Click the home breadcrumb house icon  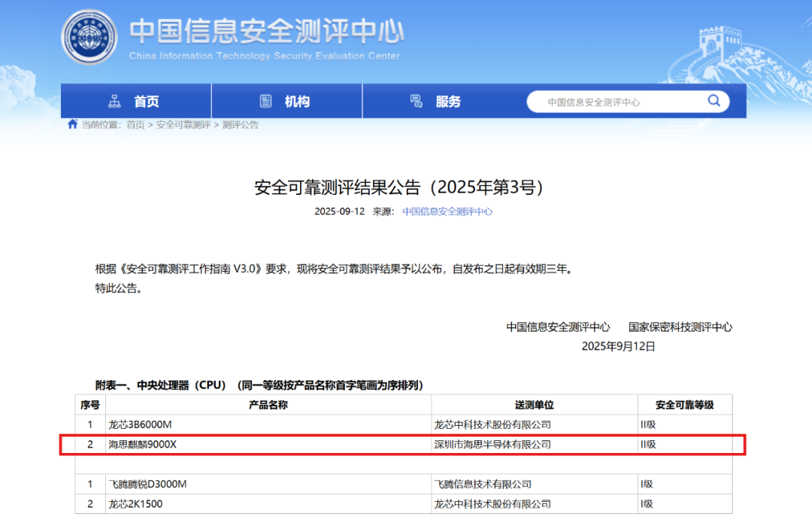(x=72, y=125)
